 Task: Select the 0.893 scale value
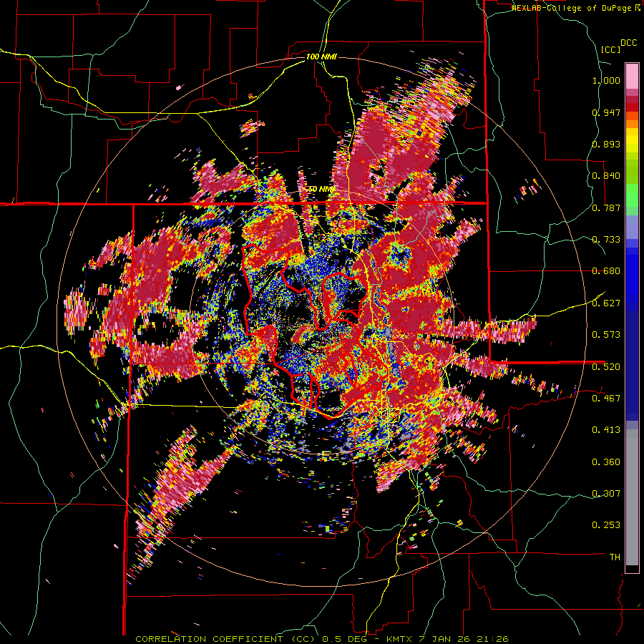point(606,144)
